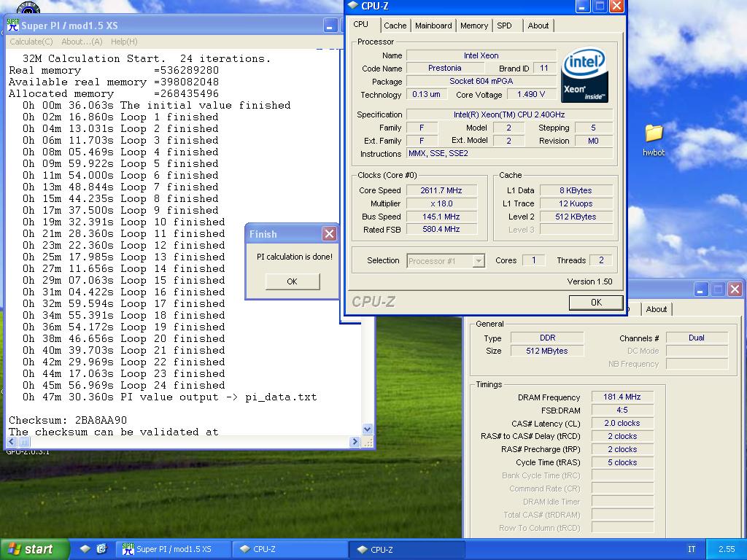This screenshot has height=560, width=747.
Task: Minimize the Super PI window
Action: coord(330,26)
